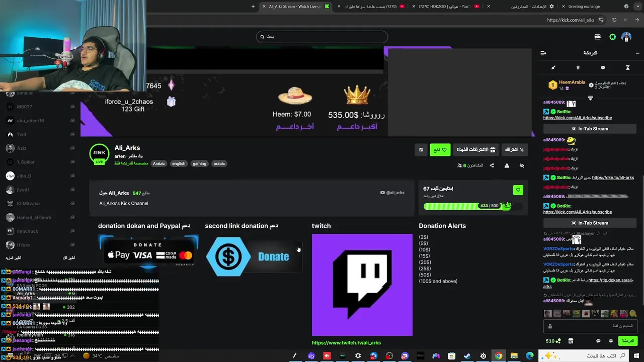The image size is (644, 362).
Task: Switch to HOKZOO YouTube tab
Action: point(445,7)
